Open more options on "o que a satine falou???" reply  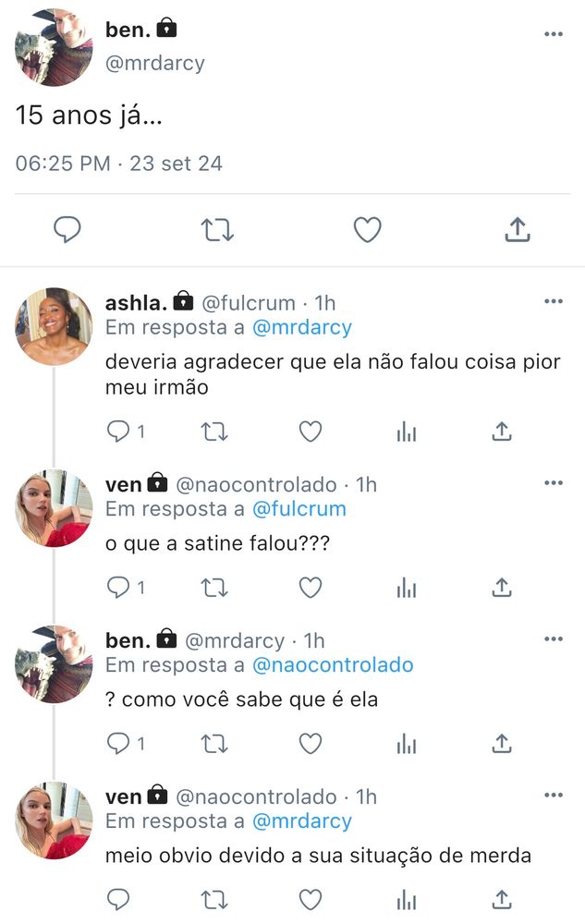(554, 482)
